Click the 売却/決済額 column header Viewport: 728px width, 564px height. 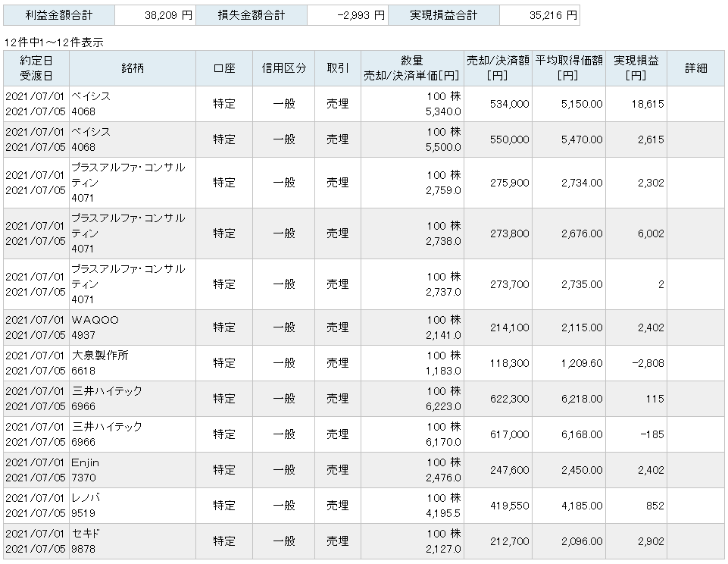click(x=498, y=68)
